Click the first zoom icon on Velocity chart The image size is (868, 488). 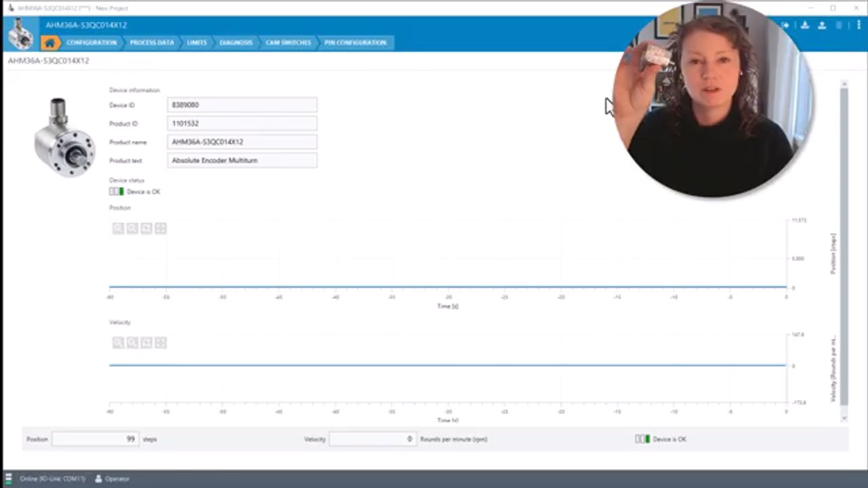pyautogui.click(x=118, y=343)
